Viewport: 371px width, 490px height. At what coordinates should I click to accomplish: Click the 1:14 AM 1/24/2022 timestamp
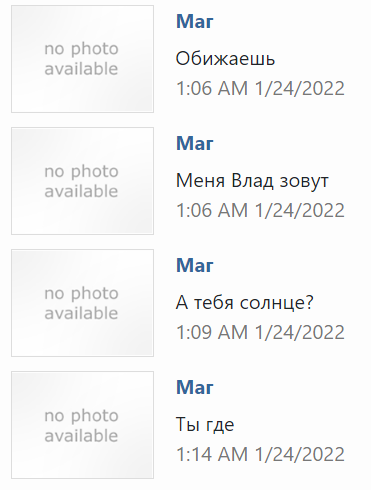pyautogui.click(x=260, y=455)
